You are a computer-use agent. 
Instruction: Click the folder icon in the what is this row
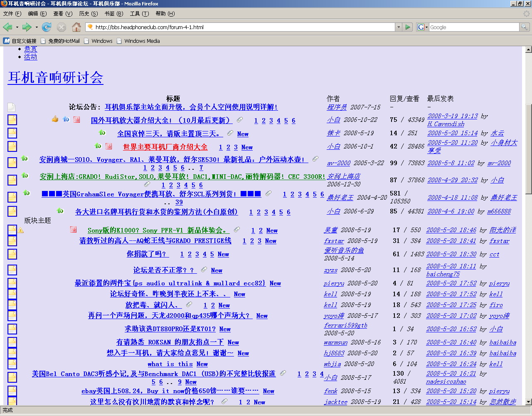(x=12, y=364)
